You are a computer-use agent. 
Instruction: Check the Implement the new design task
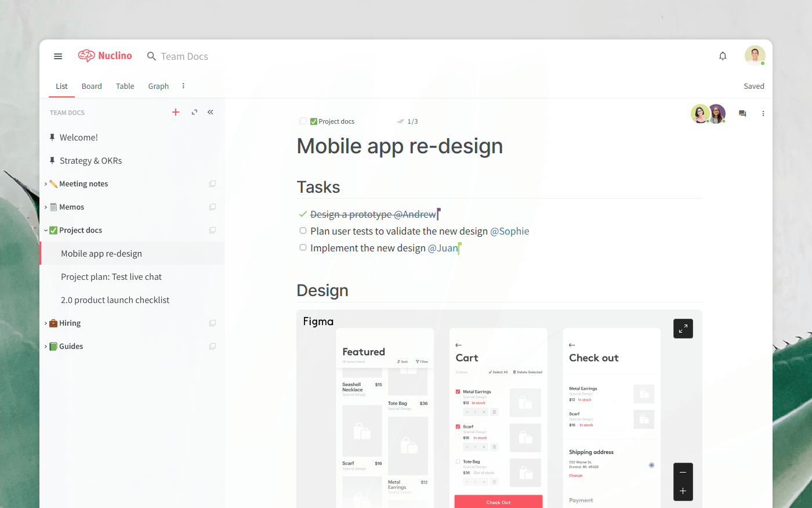pyautogui.click(x=303, y=247)
